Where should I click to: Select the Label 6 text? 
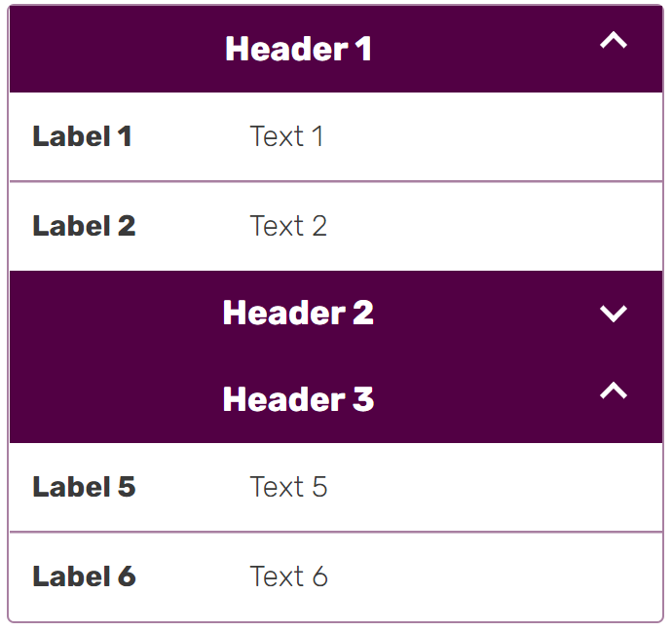tap(84, 576)
